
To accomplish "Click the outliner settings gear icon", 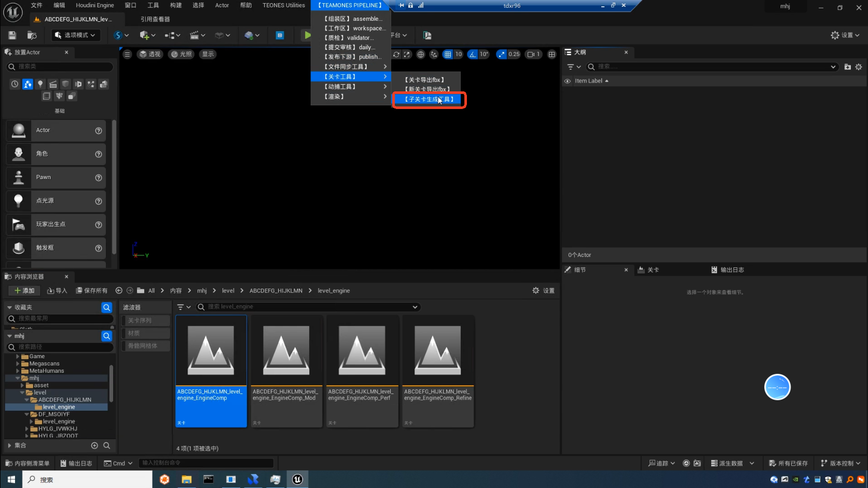I will coord(859,67).
